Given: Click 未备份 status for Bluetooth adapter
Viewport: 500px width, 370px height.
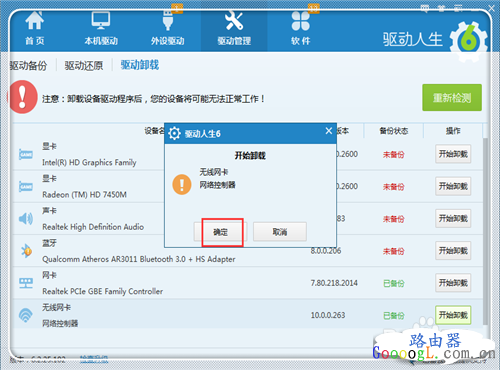Looking at the screenshot, I should point(393,251).
